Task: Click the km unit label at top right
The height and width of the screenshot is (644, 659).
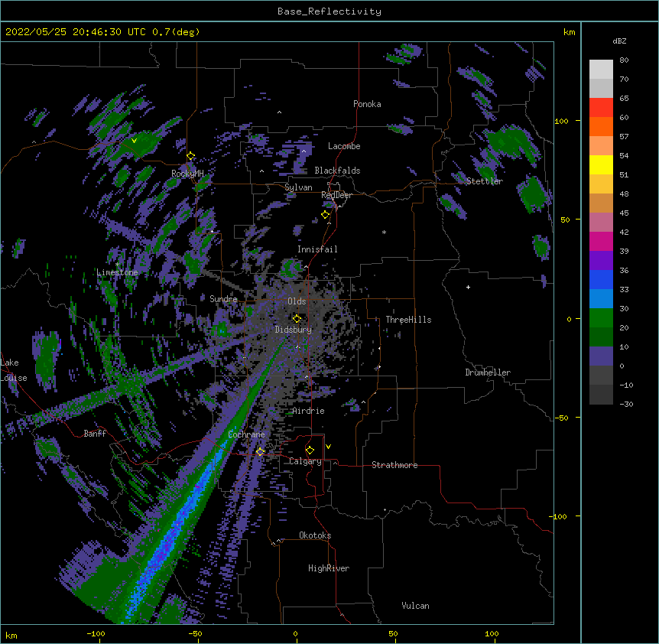Action: tap(569, 32)
